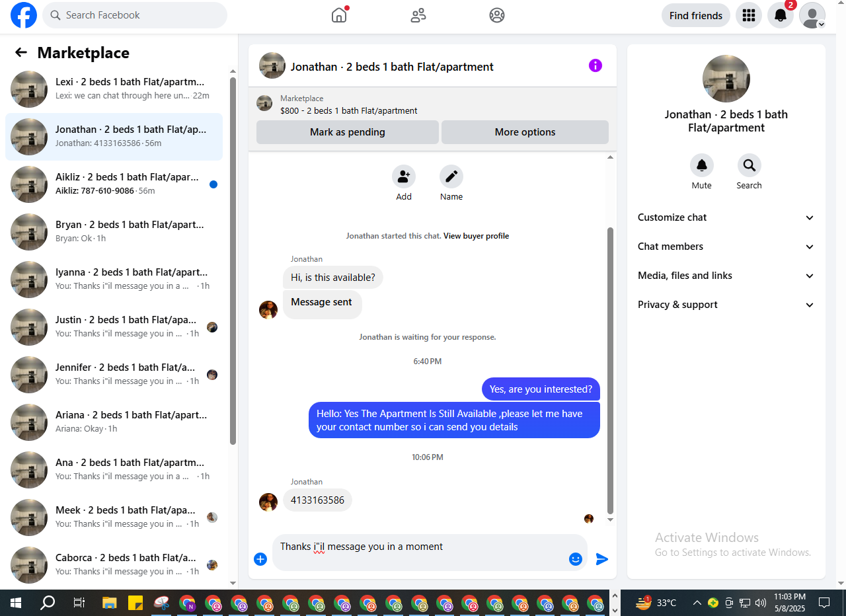This screenshot has height=616, width=846.
Task: Open the Justin conversation
Action: 114,327
